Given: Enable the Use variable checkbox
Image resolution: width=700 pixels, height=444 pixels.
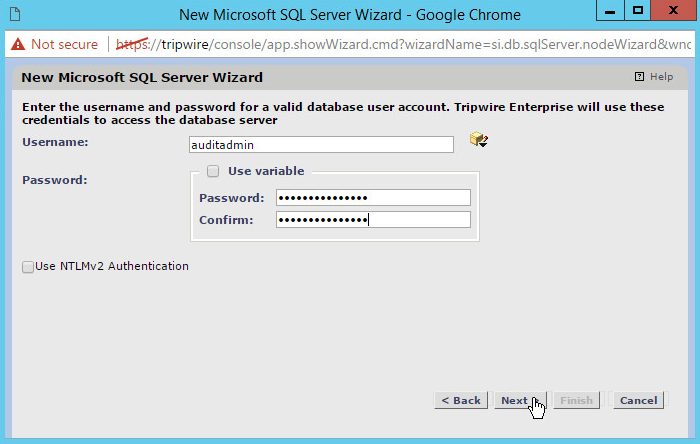Looking at the screenshot, I should coord(213,171).
